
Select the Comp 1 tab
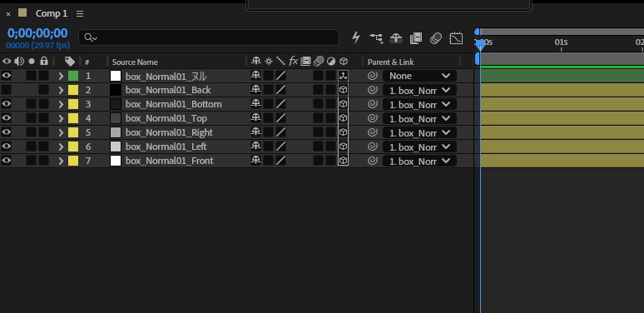[x=51, y=13]
